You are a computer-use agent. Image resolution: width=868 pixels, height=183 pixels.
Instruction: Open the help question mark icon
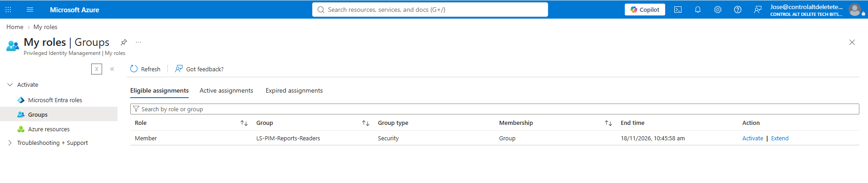(x=738, y=10)
